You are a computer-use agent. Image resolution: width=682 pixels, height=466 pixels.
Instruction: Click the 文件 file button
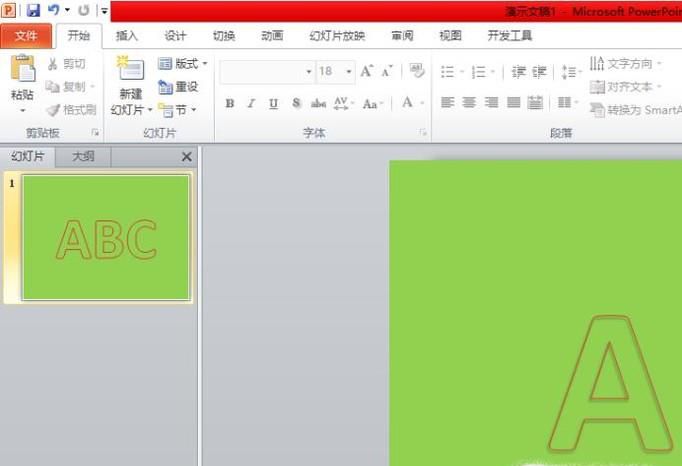(26, 36)
